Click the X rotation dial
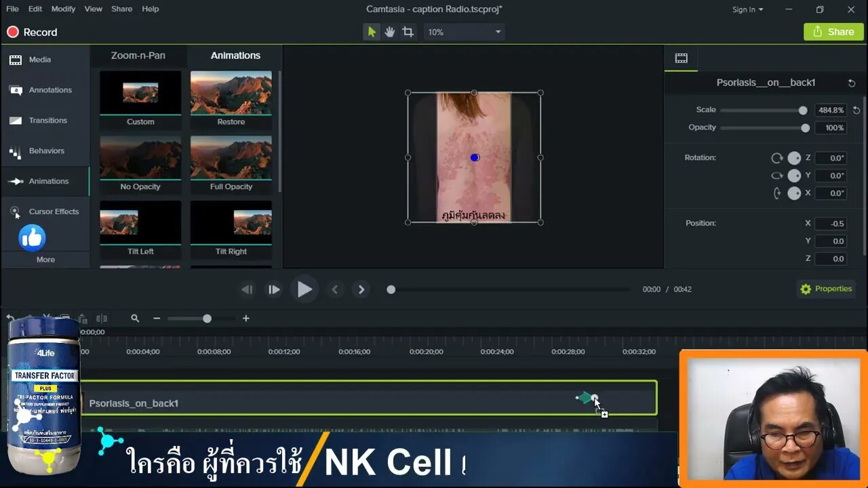 point(794,193)
